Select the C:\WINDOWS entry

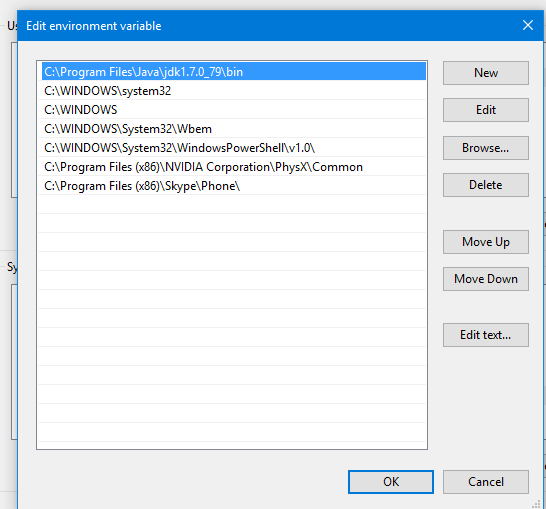coord(234,110)
